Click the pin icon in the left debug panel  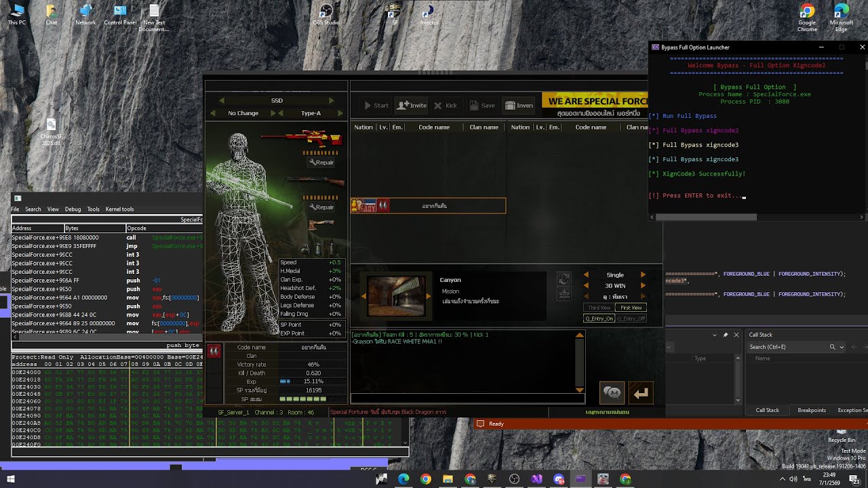click(726, 335)
